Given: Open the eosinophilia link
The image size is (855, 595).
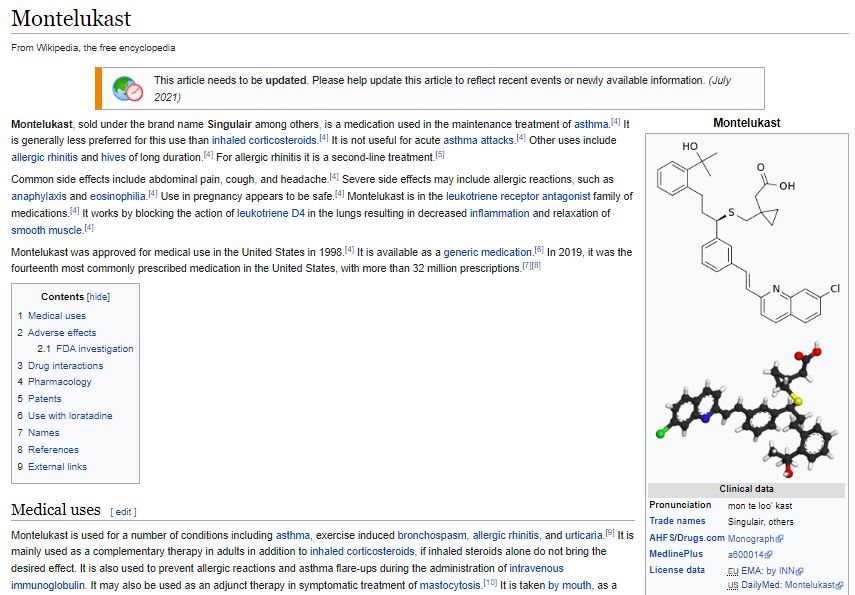Looking at the screenshot, I should (x=118, y=196).
